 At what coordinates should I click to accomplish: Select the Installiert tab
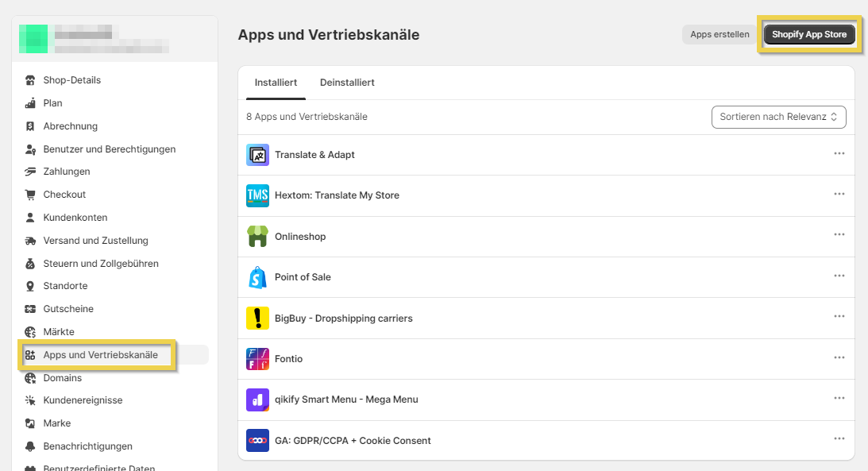(x=276, y=83)
